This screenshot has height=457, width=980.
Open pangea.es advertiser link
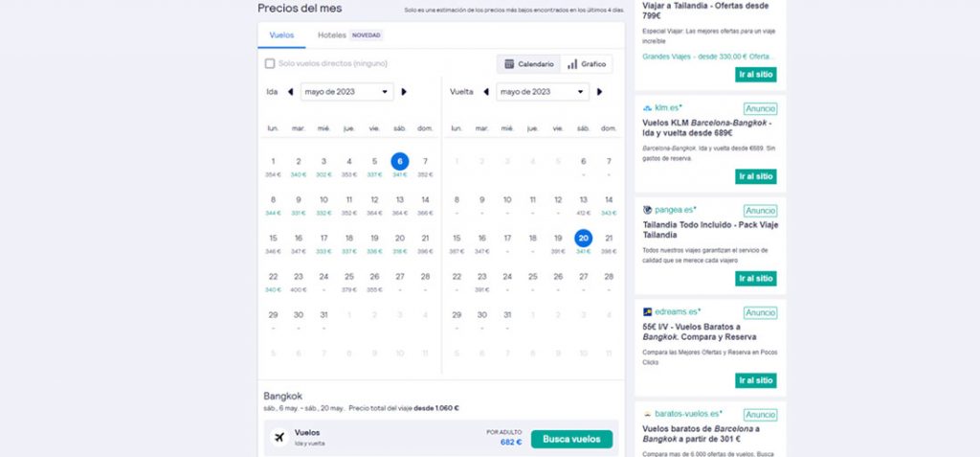676,210
